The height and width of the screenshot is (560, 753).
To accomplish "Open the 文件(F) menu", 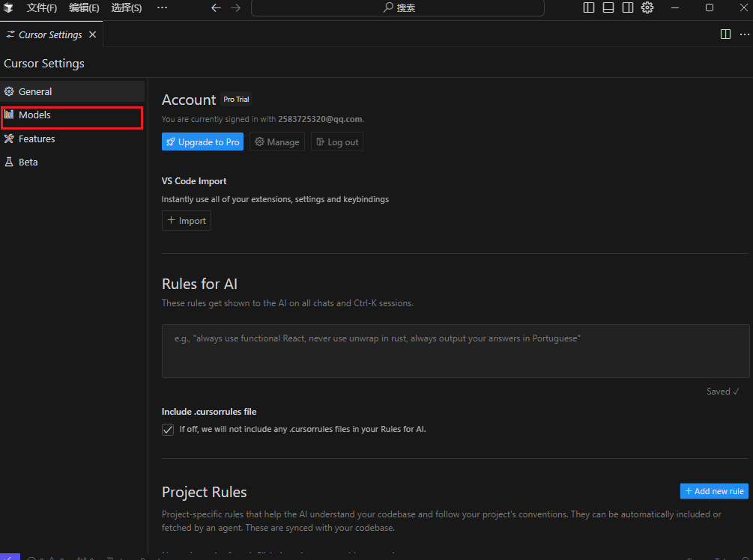I will point(42,7).
